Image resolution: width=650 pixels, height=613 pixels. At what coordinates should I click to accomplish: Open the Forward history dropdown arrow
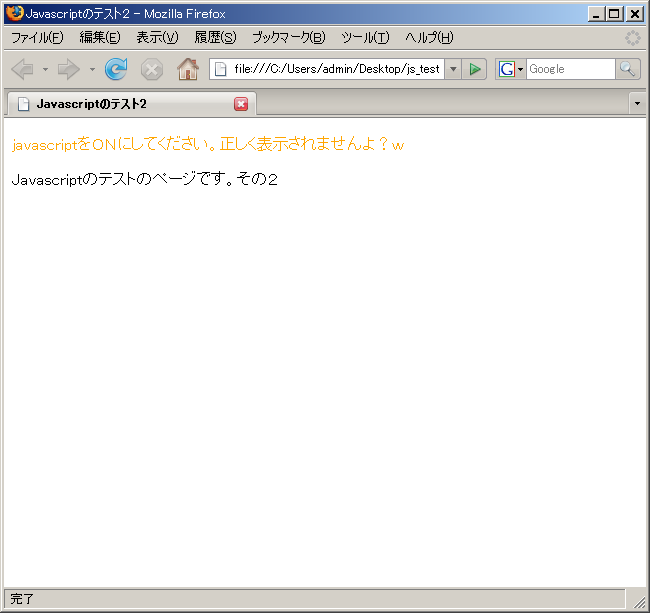point(92,69)
